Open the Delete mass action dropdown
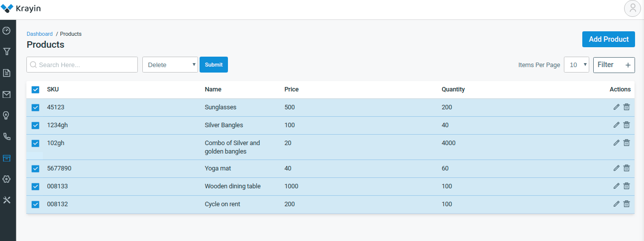Viewport: 644px width, 241px height. (x=170, y=65)
